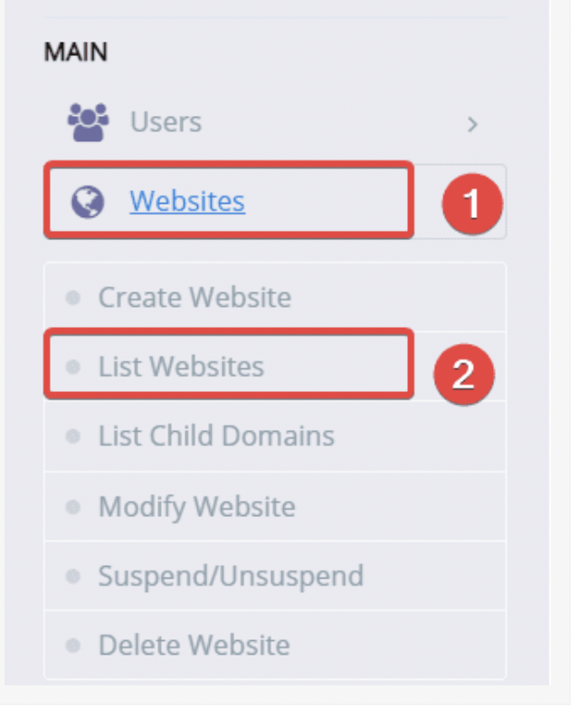The image size is (588, 708).
Task: Choose Modify Website
Action: (x=196, y=507)
